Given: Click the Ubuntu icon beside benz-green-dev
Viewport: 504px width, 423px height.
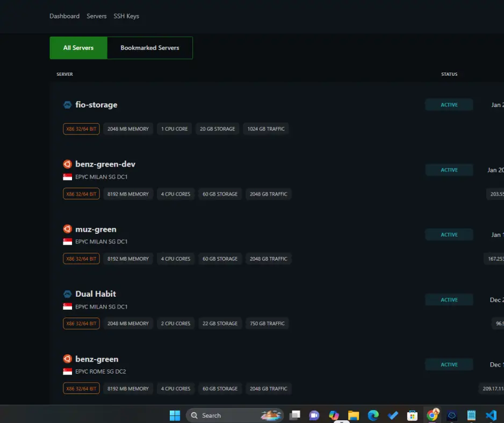Looking at the screenshot, I should coord(67,164).
